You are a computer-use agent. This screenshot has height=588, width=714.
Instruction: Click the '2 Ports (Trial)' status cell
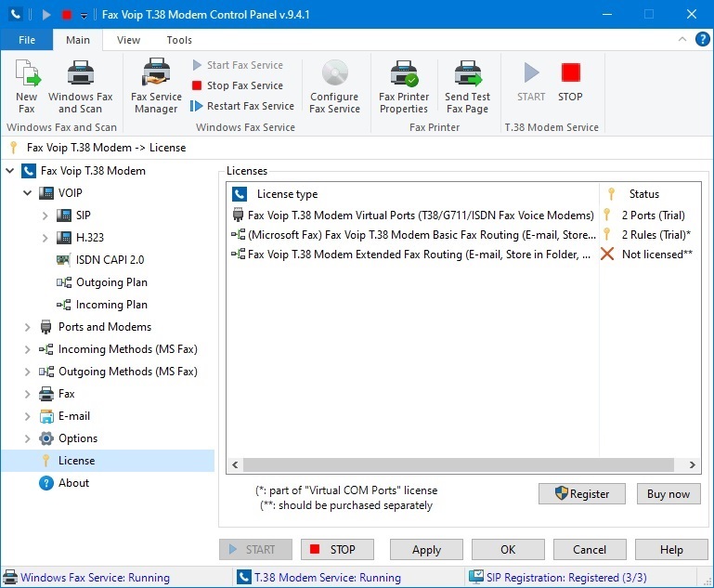tap(653, 216)
